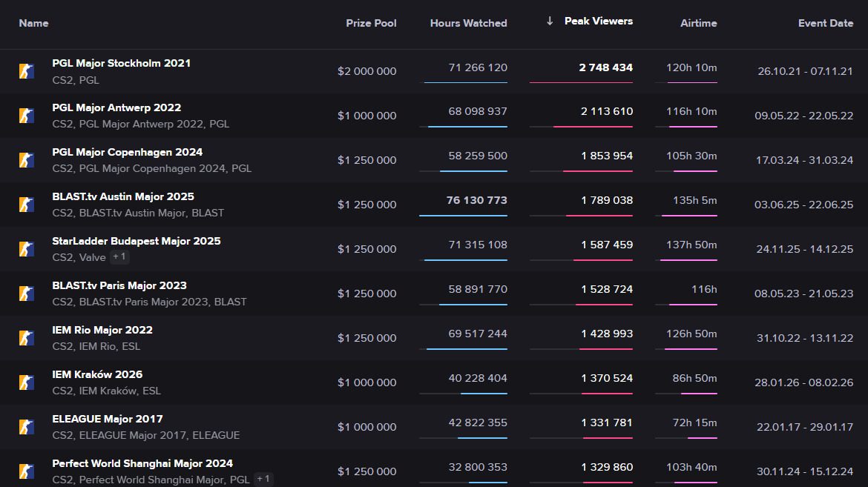868x487 pixels.
Task: Sort the table by Hours Watched
Action: point(468,23)
